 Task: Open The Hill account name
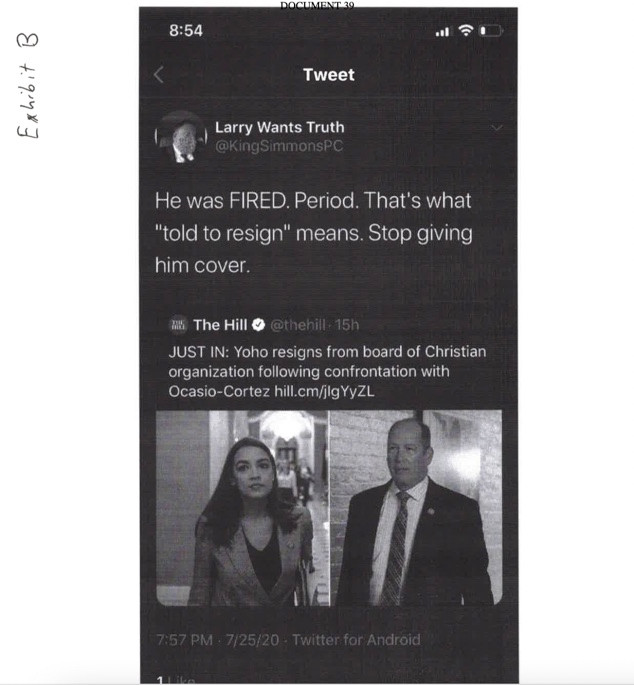click(220, 325)
